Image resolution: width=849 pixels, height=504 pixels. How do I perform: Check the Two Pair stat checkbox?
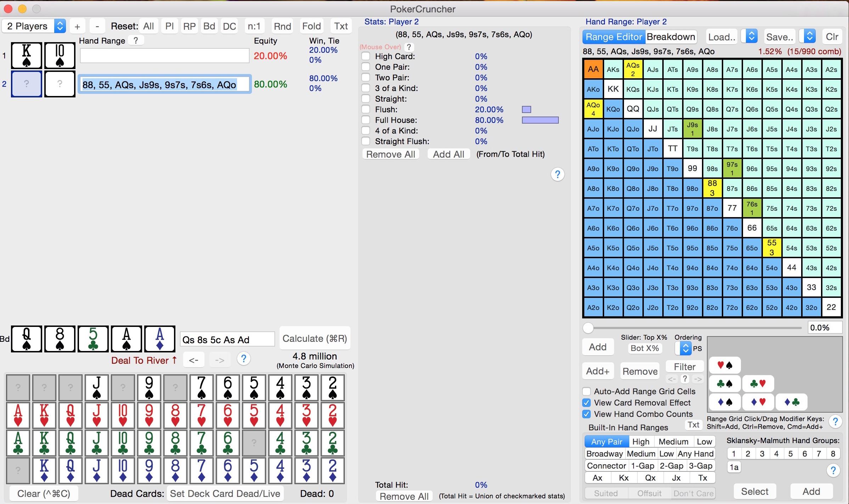[366, 77]
